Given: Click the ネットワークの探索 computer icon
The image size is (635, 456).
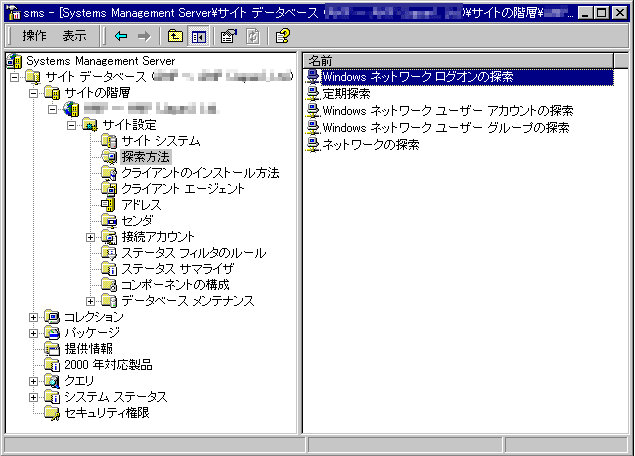Looking at the screenshot, I should pos(313,145).
